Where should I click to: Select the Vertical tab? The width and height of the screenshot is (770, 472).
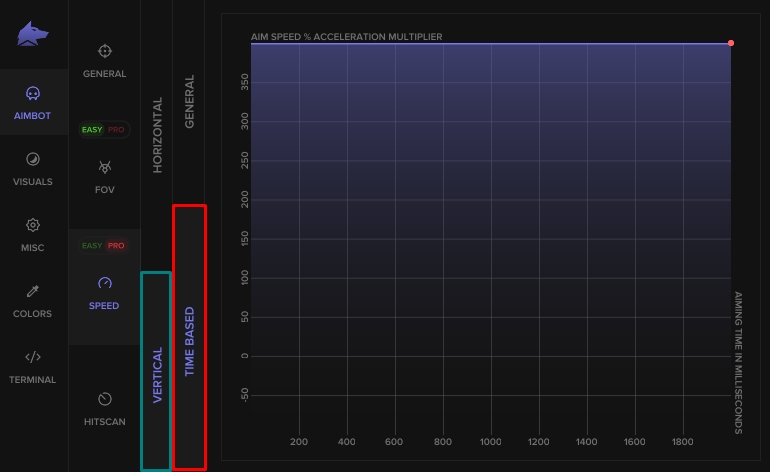157,372
